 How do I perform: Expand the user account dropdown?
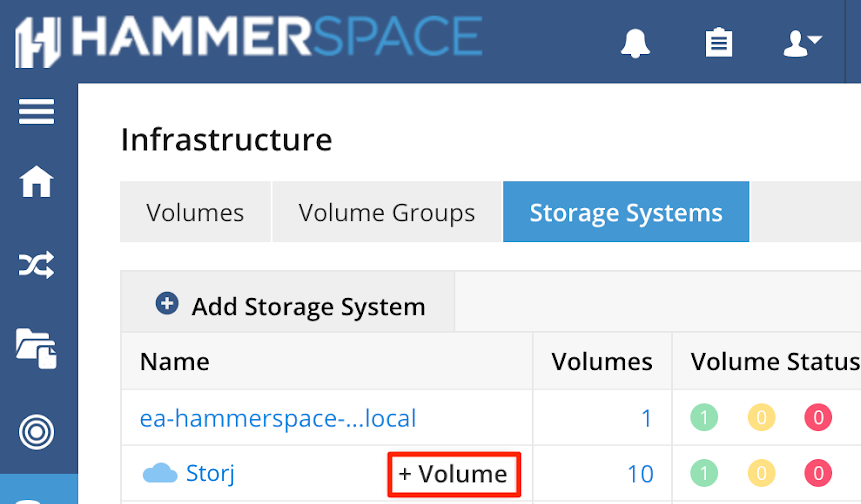pyautogui.click(x=802, y=43)
